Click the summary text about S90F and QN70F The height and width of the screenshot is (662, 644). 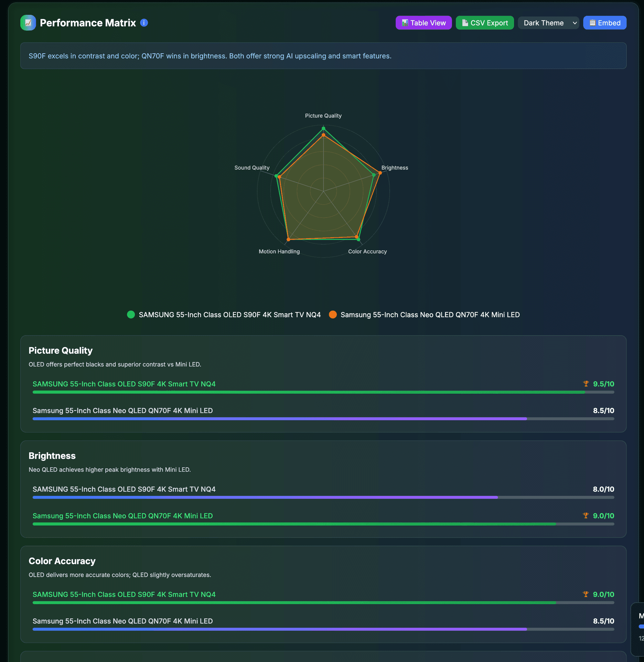pos(210,56)
